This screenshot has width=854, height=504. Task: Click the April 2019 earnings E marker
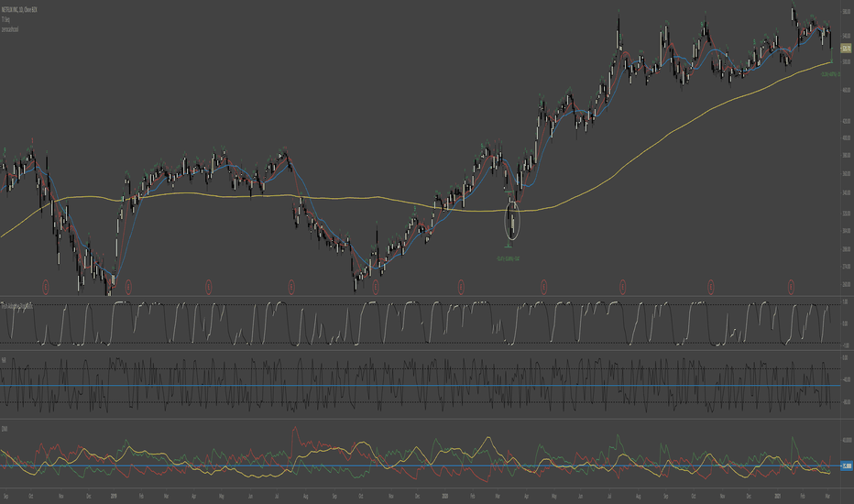(x=209, y=286)
